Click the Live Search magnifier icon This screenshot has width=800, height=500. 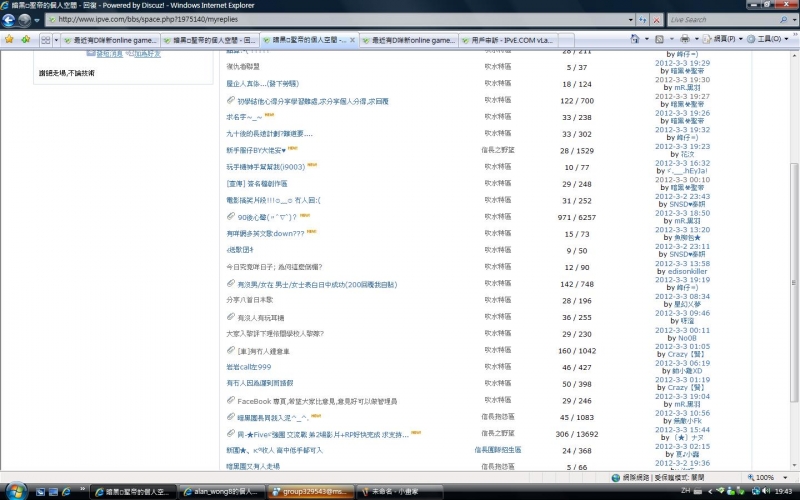(x=784, y=19)
